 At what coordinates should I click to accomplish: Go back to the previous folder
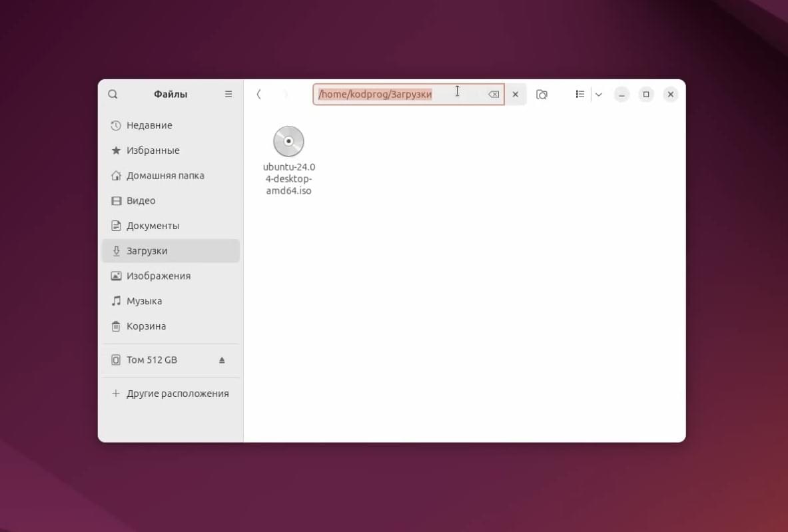pos(259,95)
